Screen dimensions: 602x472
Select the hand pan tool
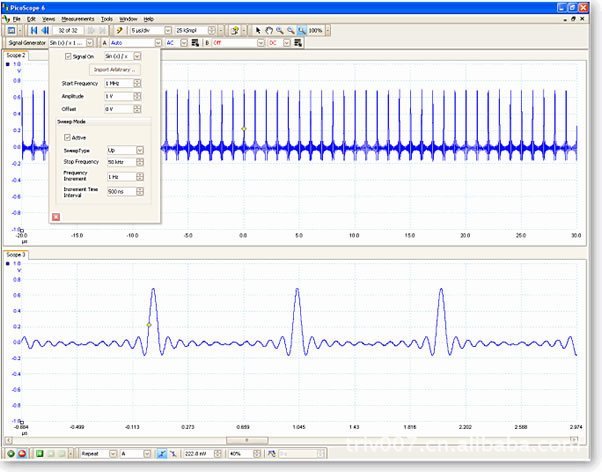pyautogui.click(x=268, y=31)
